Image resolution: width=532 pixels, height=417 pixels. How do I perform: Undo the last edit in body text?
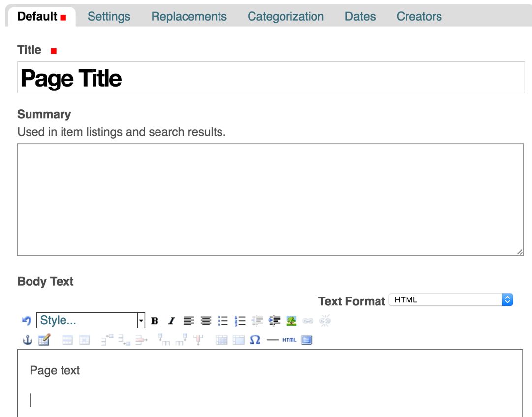27,321
